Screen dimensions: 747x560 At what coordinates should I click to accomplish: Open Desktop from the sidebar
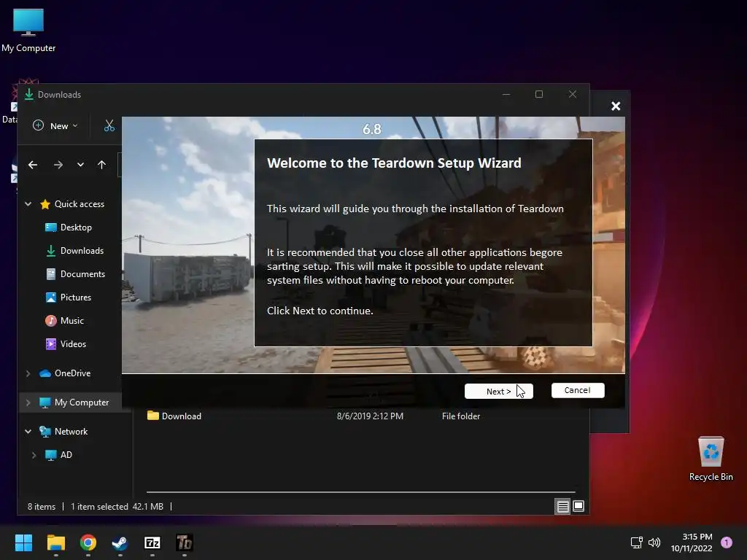click(76, 227)
